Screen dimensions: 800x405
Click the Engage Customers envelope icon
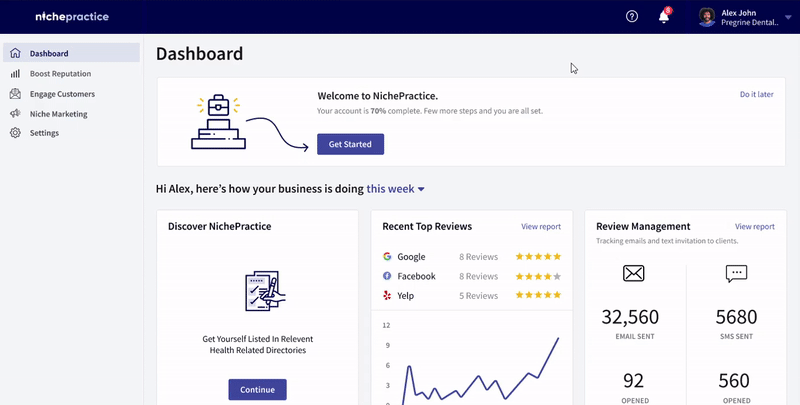(15, 93)
